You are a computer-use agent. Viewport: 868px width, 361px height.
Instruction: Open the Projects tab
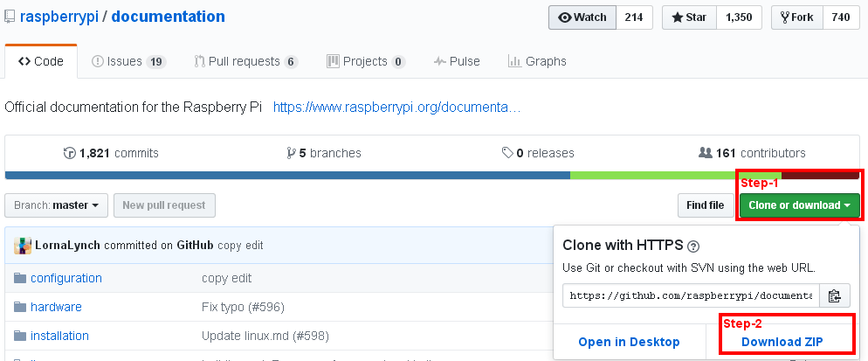[x=365, y=61]
